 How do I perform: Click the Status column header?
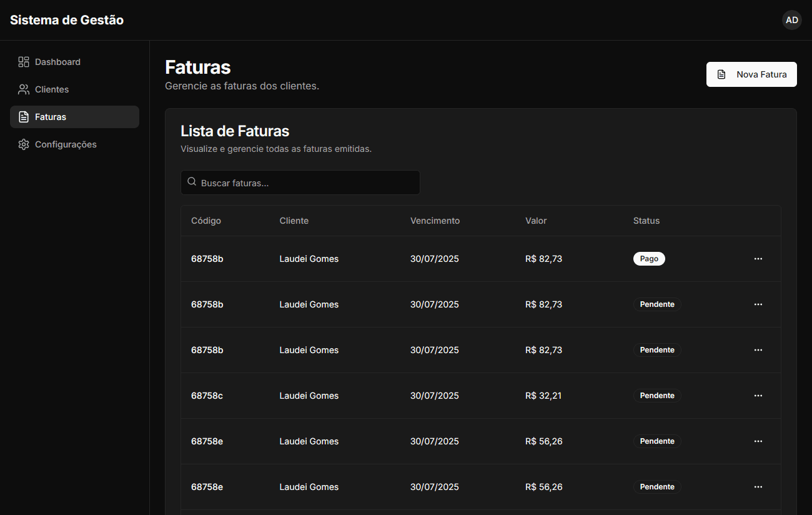pos(646,221)
